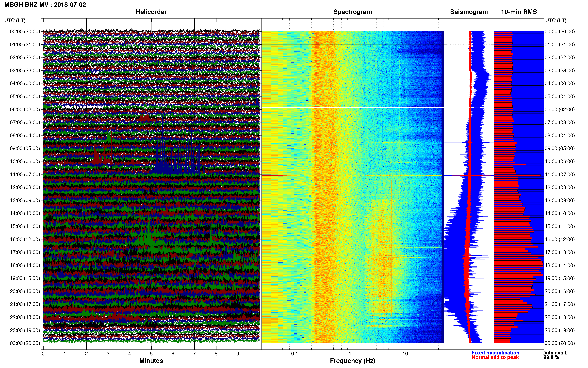Click tick label 9 on Minutes axis
The image size is (588, 368).
[238, 354]
